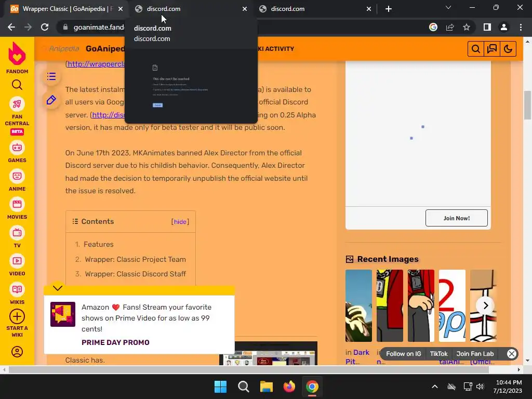The width and height of the screenshot is (532, 399).
Task: Open the tab search chevron
Action: [x=448, y=7]
